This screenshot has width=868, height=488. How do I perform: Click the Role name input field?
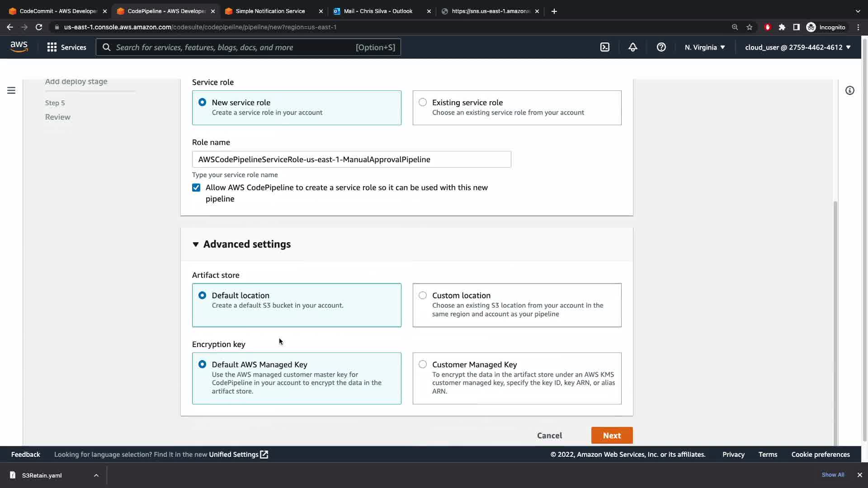click(x=351, y=159)
